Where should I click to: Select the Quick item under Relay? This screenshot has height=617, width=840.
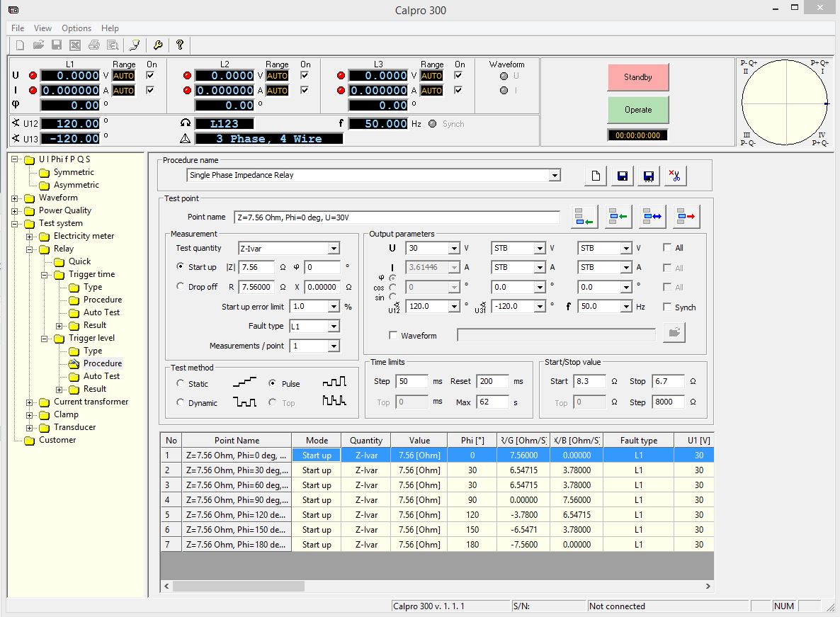coord(80,261)
